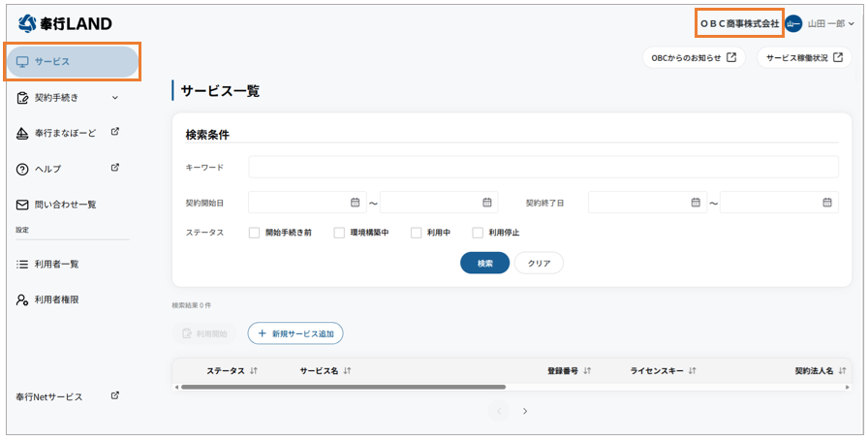
Task: Enable the 利用中 status checkbox
Action: [416, 233]
